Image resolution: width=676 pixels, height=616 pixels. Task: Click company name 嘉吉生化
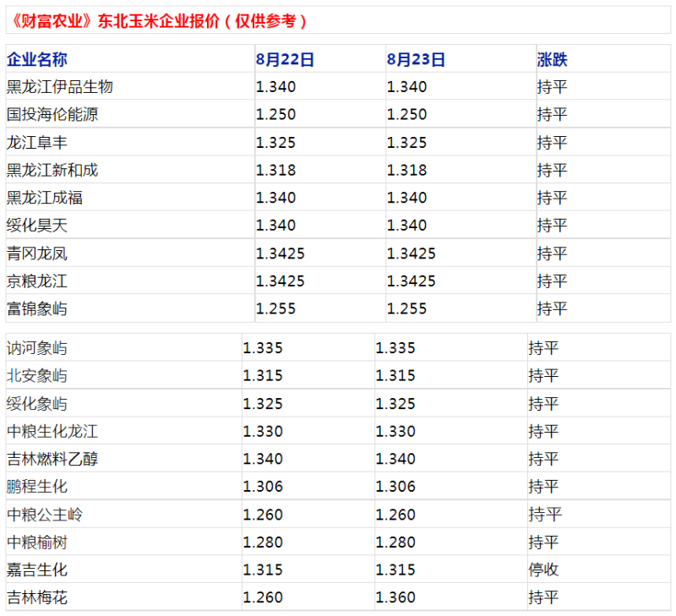click(37, 570)
